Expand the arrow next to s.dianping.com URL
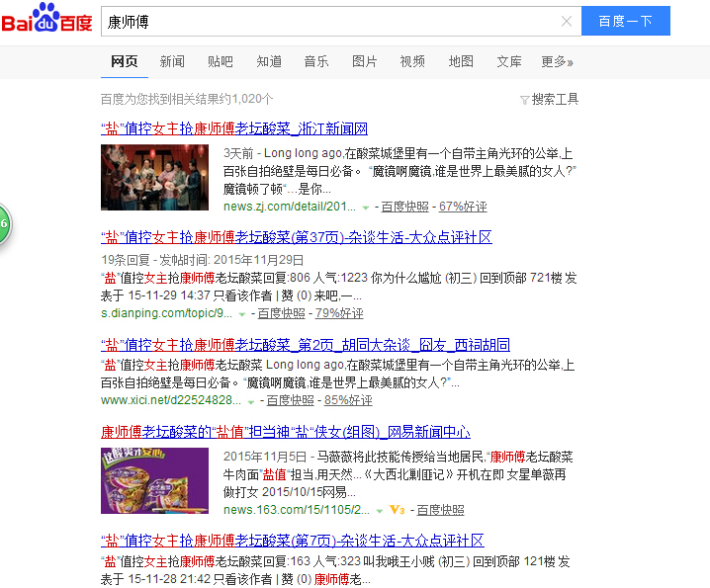The image size is (710, 588). 242,314
